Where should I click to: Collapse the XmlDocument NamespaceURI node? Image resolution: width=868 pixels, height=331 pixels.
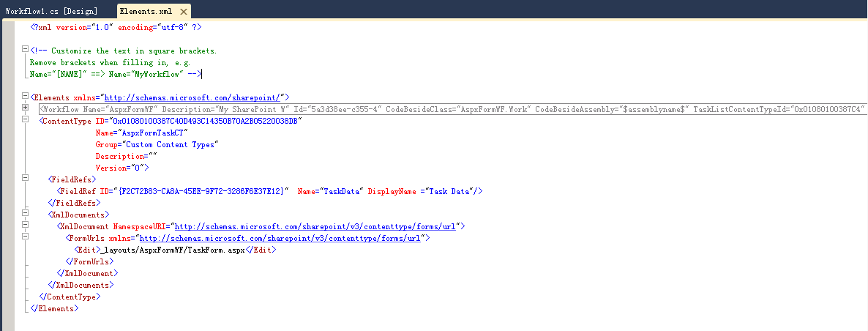click(x=24, y=224)
